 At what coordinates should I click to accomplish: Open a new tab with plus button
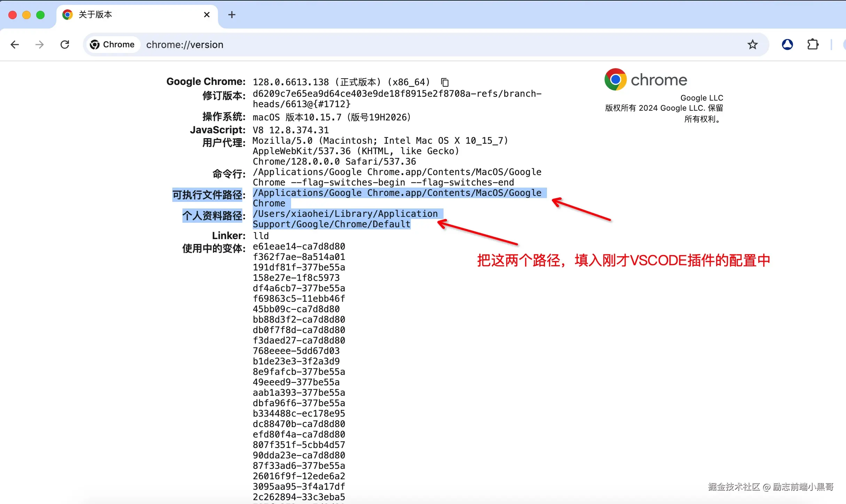(232, 15)
